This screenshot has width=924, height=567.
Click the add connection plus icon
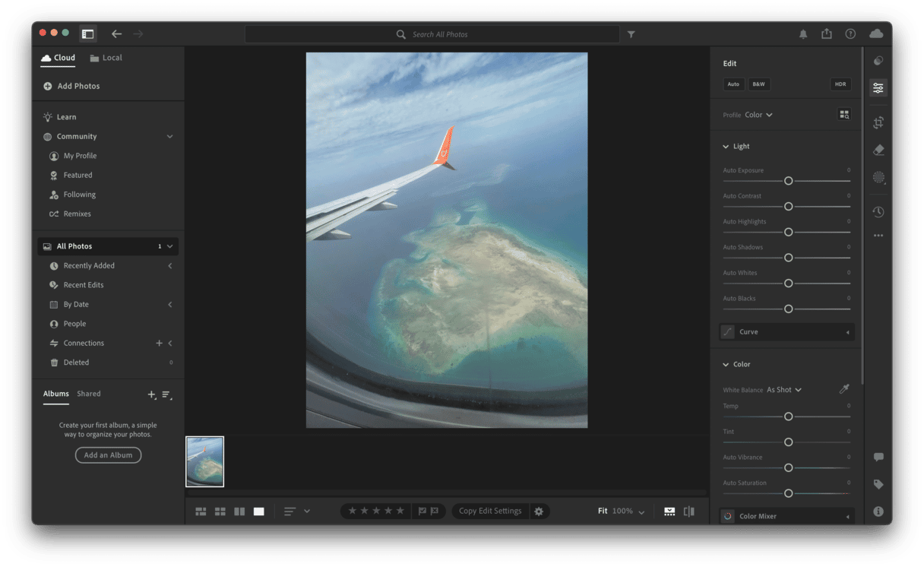(x=159, y=343)
